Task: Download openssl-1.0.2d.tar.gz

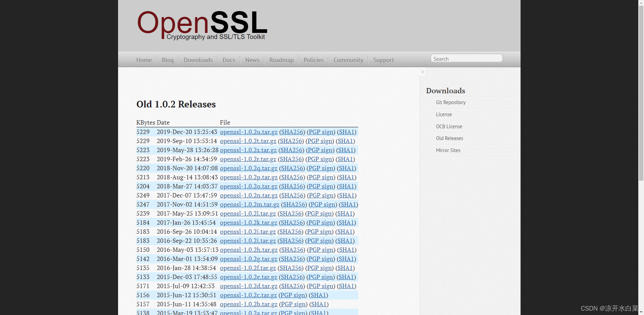Action: [x=249, y=286]
